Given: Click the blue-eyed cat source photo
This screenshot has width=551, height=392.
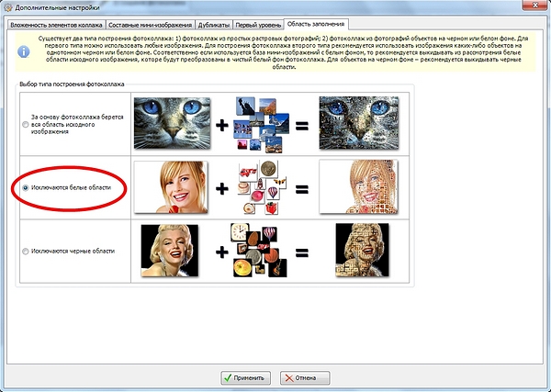Looking at the screenshot, I should 173,123.
